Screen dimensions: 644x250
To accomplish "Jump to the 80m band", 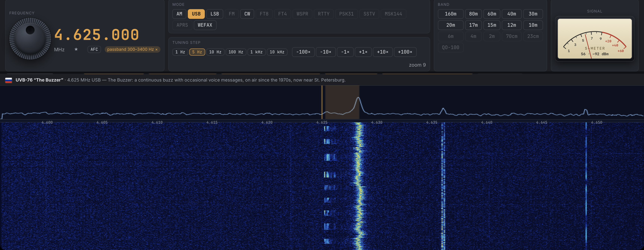I will coord(473,14).
